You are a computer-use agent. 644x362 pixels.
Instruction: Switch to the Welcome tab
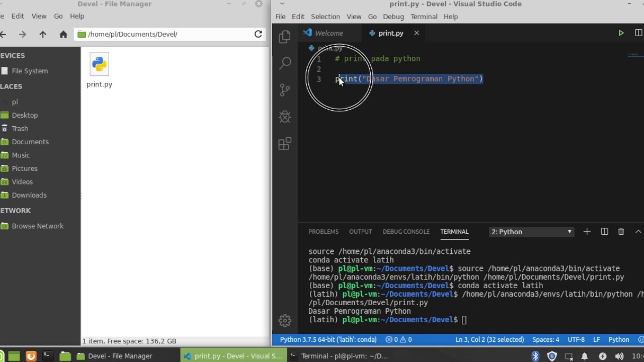[x=329, y=33]
